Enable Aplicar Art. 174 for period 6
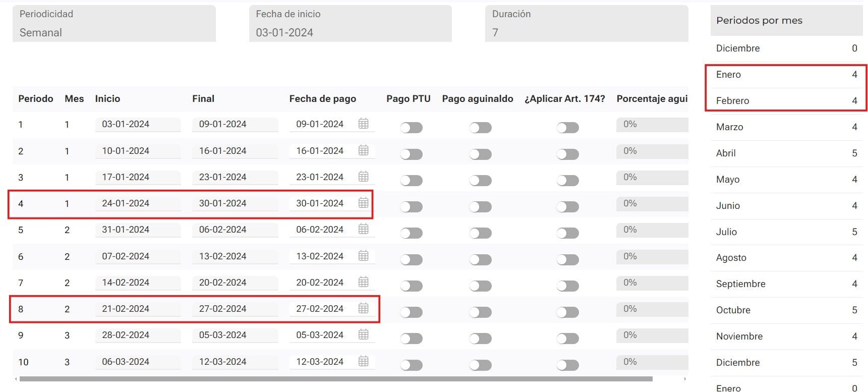 coord(567,260)
